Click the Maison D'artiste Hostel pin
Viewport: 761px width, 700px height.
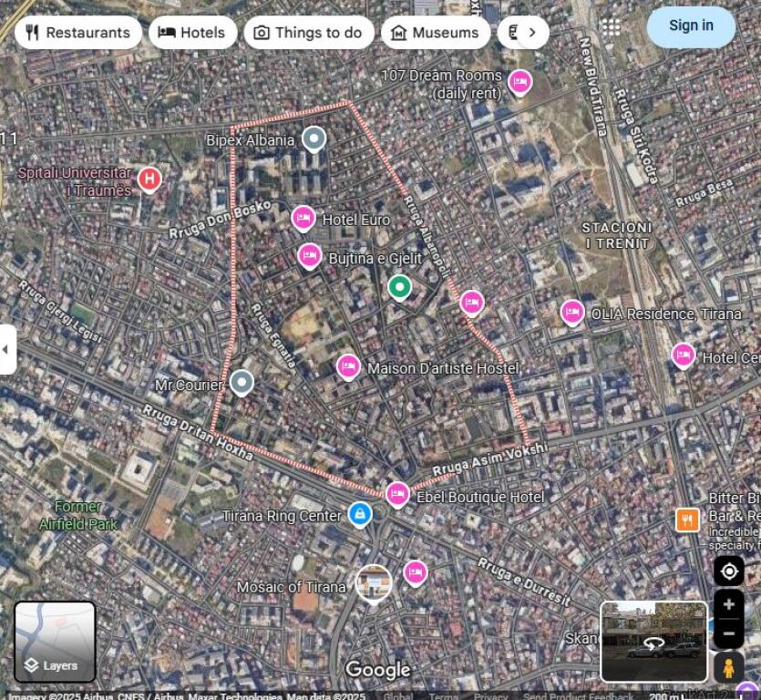(x=348, y=366)
